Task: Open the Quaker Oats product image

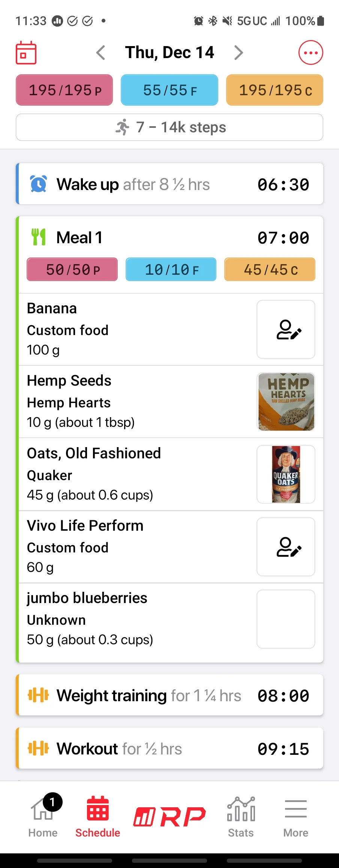Action: (286, 474)
